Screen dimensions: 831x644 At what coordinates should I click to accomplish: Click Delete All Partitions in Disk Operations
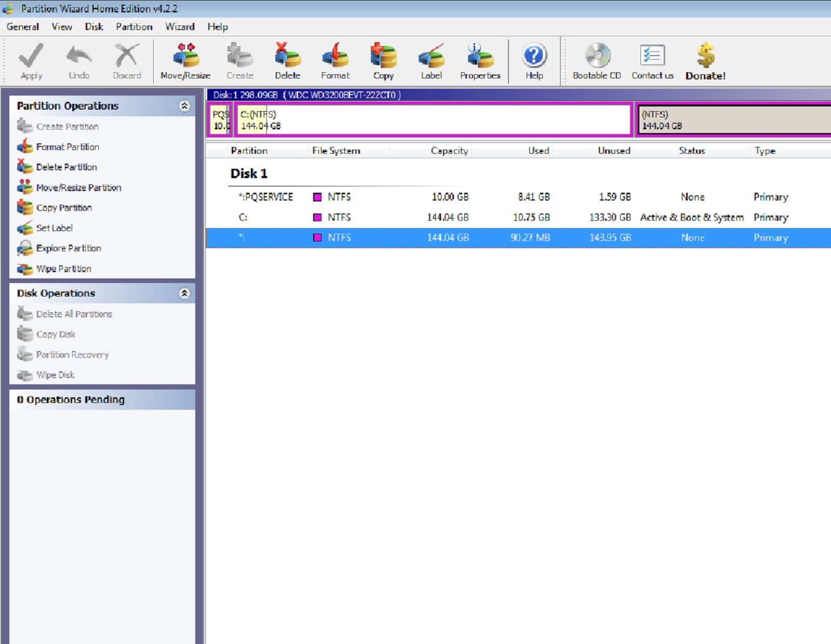pyautogui.click(x=74, y=314)
